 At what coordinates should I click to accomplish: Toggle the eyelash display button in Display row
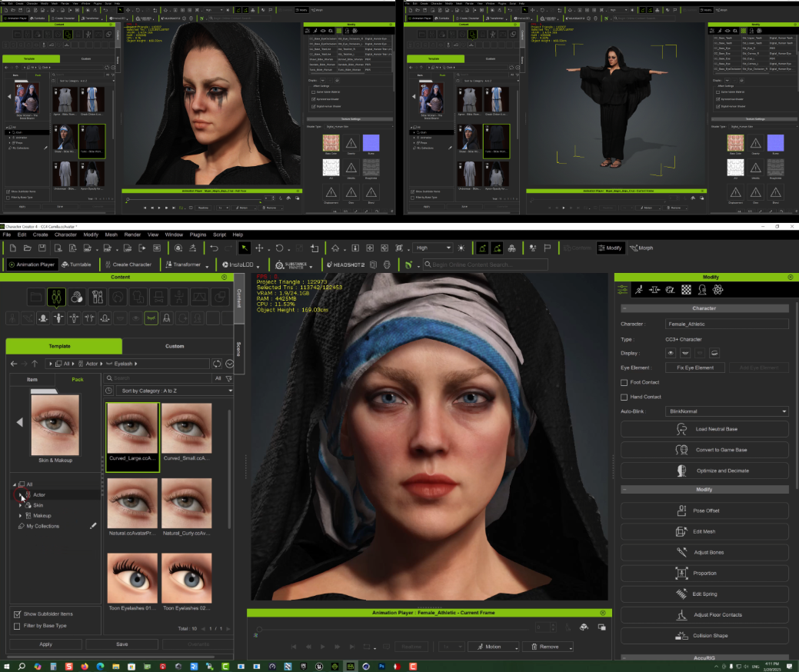[x=714, y=353]
